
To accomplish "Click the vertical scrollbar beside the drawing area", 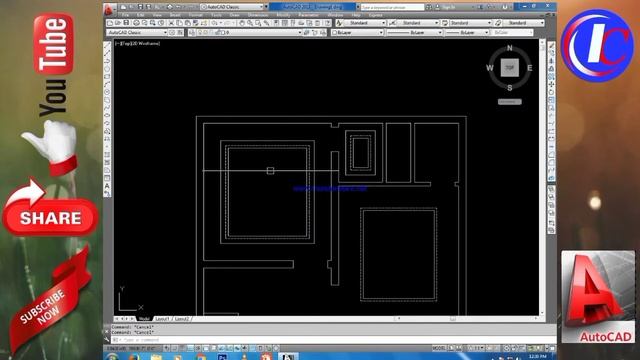I will (x=542, y=177).
